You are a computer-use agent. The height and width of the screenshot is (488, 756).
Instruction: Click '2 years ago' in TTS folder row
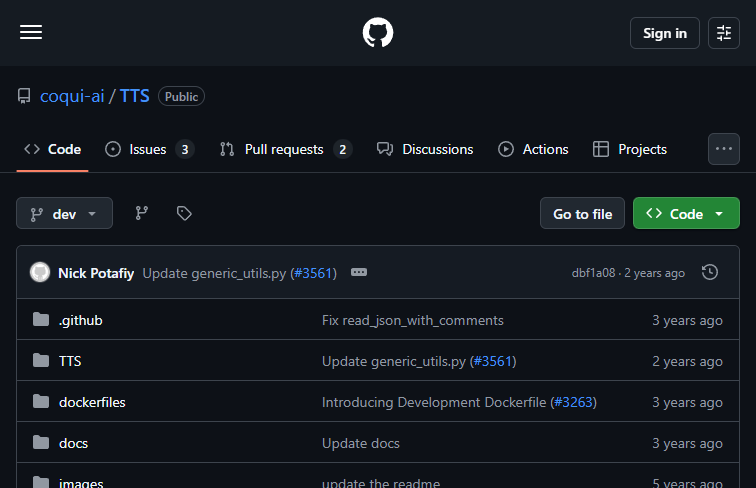click(687, 362)
